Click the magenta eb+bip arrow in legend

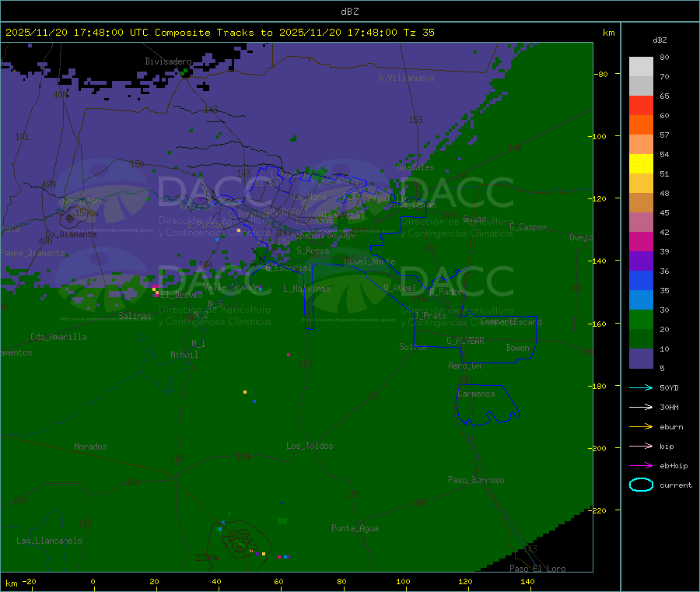tap(641, 466)
